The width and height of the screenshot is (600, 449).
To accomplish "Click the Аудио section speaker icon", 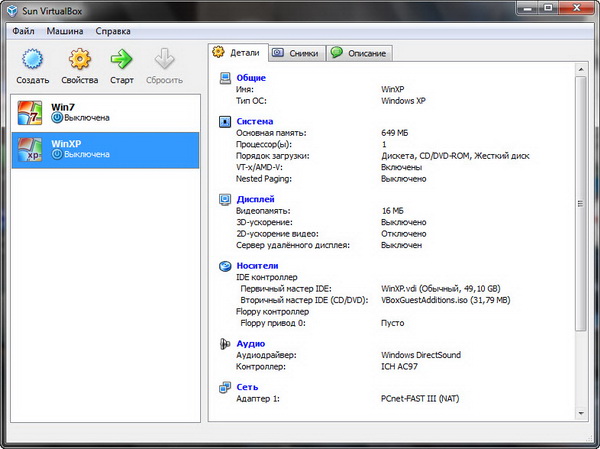I will pyautogui.click(x=224, y=343).
